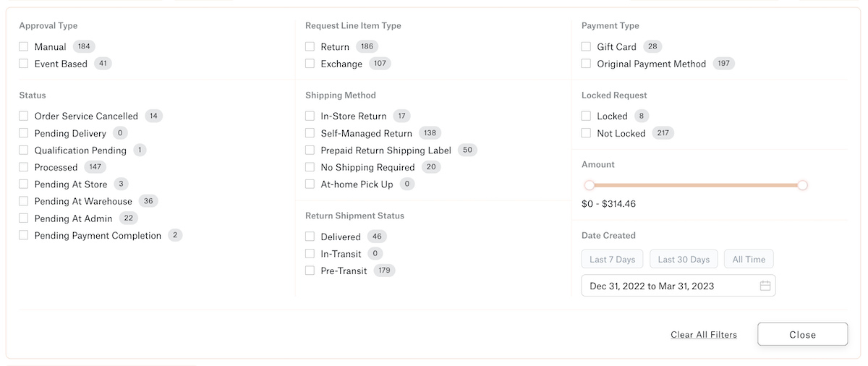Select the All Time date button
Screen dimensions: 868x366
click(x=749, y=260)
